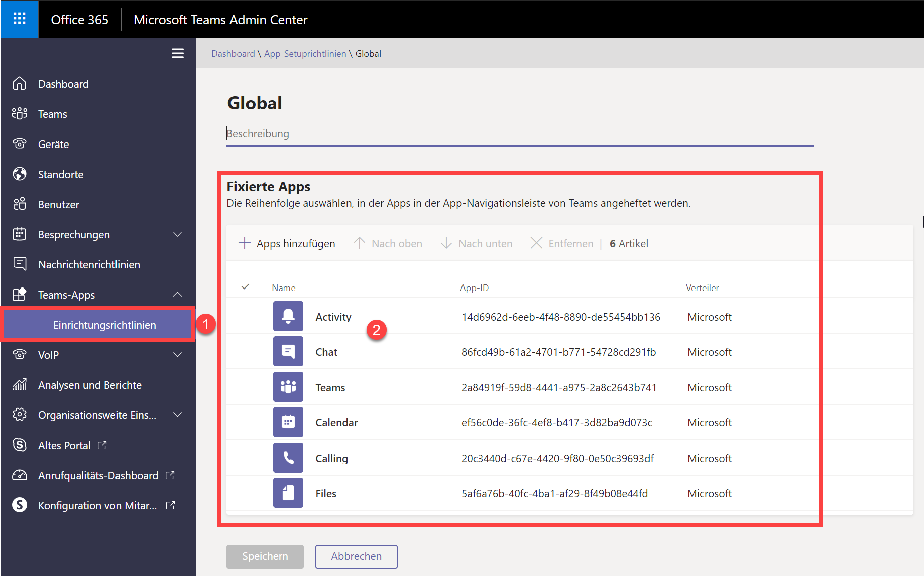Go to Dashboard via the breadcrumb link

click(x=233, y=53)
